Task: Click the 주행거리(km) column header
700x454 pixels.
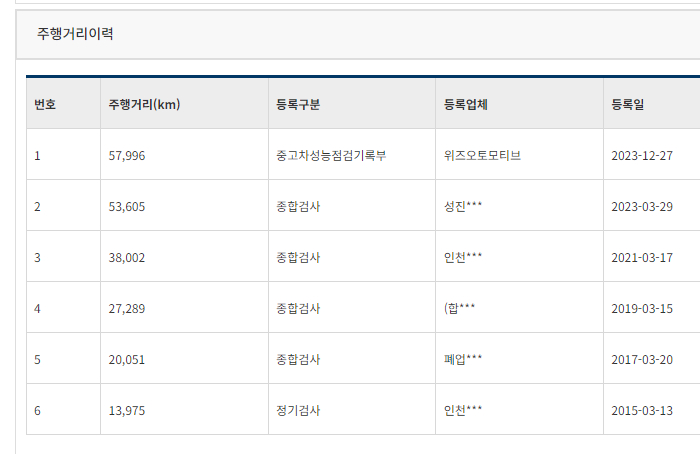Action: pyautogui.click(x=184, y=104)
